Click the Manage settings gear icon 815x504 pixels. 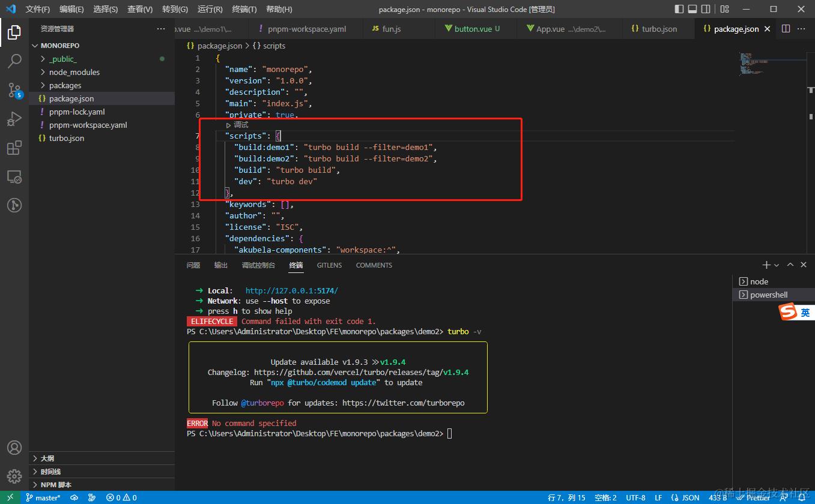click(x=14, y=476)
